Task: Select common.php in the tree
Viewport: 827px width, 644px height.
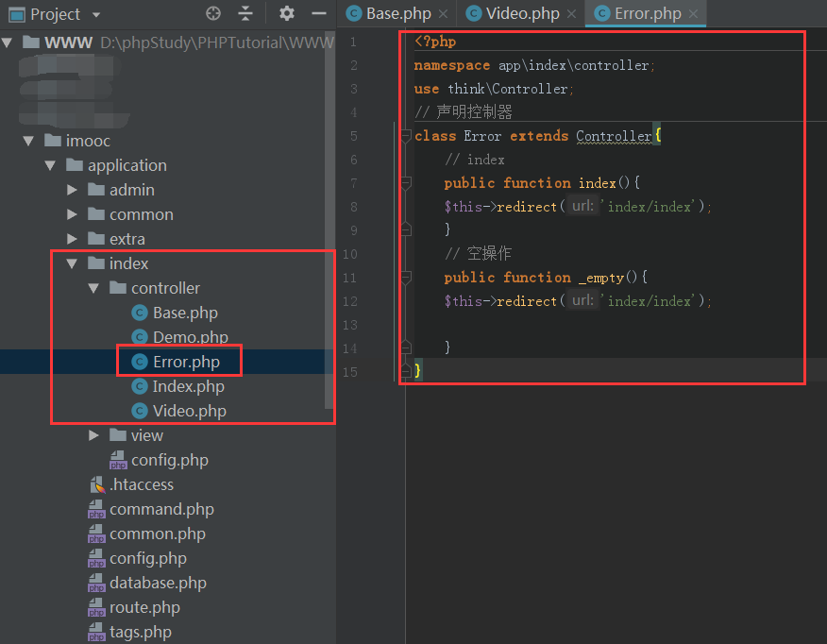Action: [157, 534]
